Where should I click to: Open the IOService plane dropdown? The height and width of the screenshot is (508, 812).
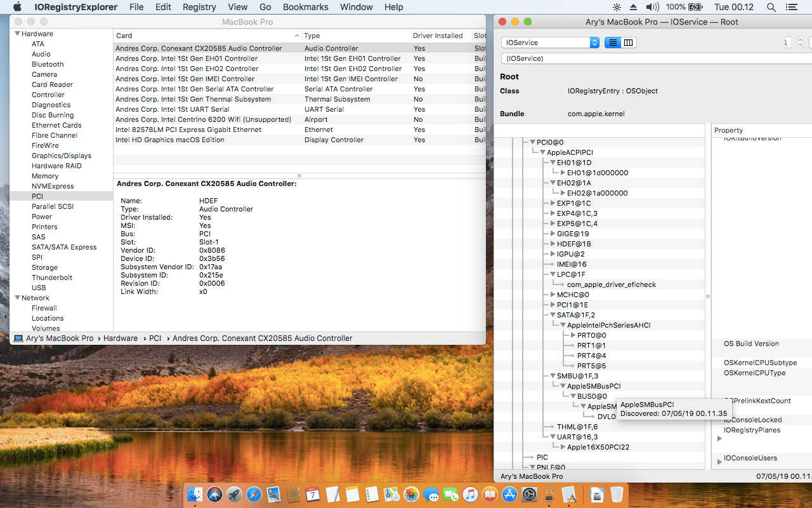pyautogui.click(x=550, y=43)
